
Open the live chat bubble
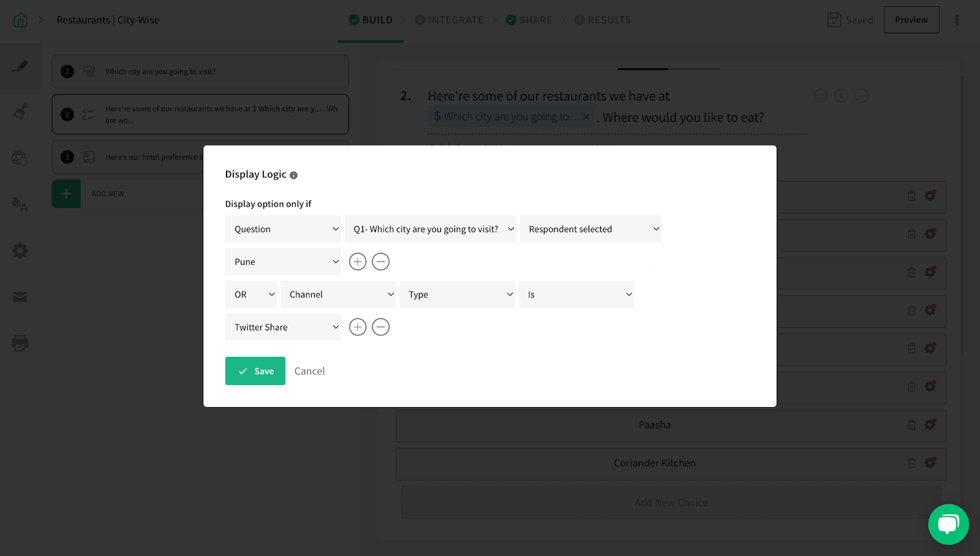click(948, 524)
